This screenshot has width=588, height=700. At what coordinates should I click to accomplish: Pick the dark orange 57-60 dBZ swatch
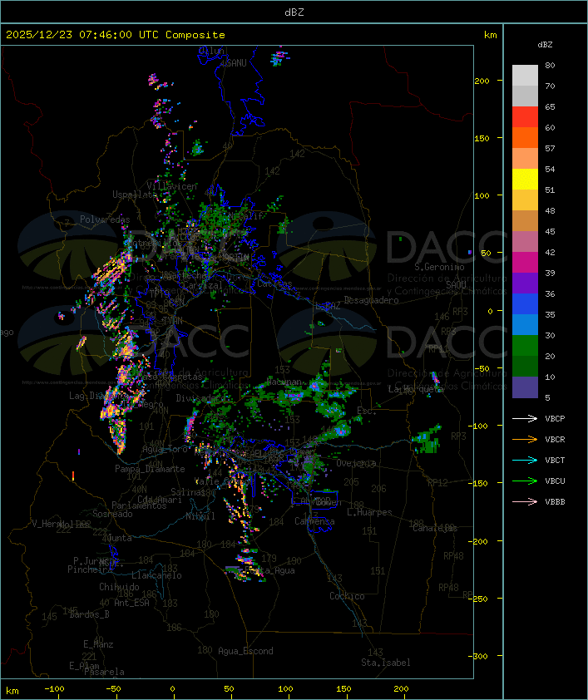tap(525, 137)
